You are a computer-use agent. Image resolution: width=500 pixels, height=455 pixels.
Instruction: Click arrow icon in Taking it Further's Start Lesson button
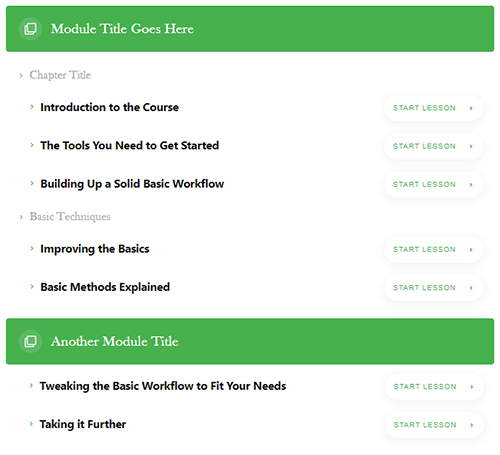point(472,425)
